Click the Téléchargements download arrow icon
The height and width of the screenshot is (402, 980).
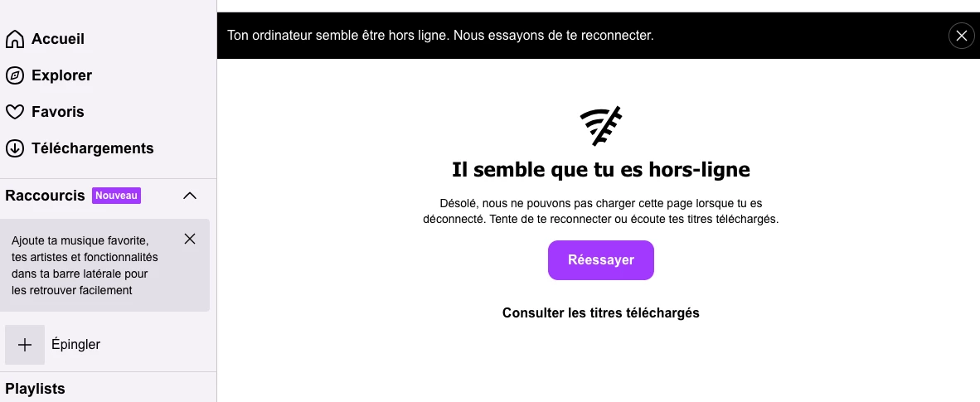click(14, 149)
